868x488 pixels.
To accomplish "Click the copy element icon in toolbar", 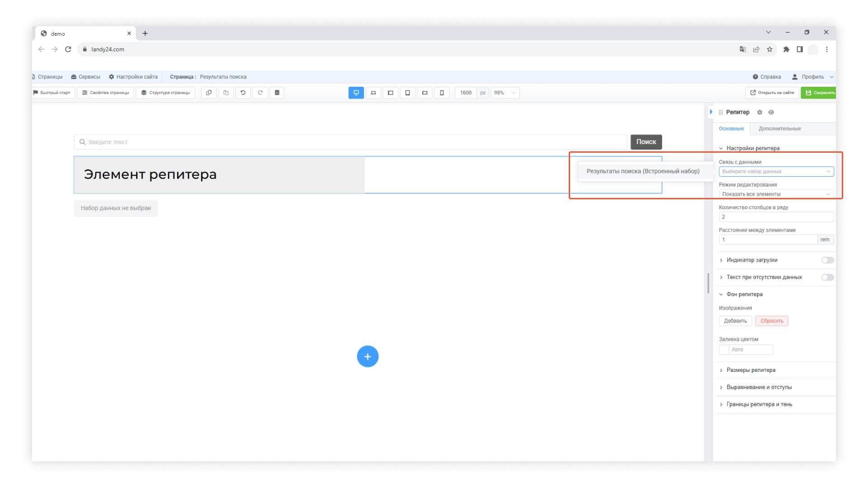I will click(209, 93).
